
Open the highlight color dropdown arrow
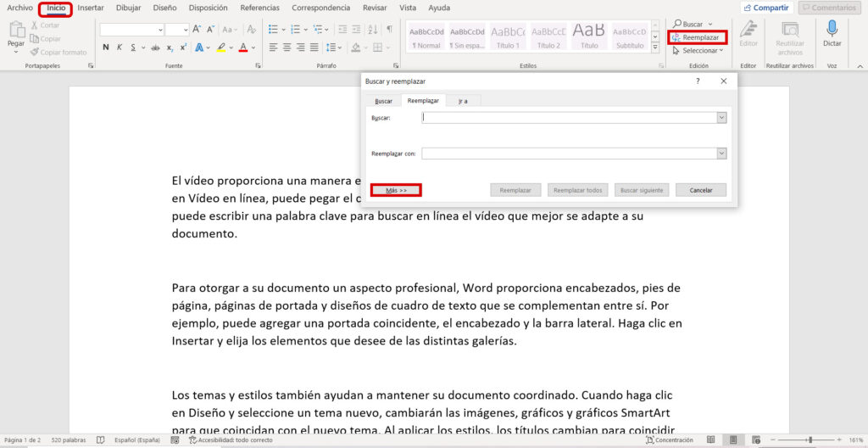[x=231, y=48]
